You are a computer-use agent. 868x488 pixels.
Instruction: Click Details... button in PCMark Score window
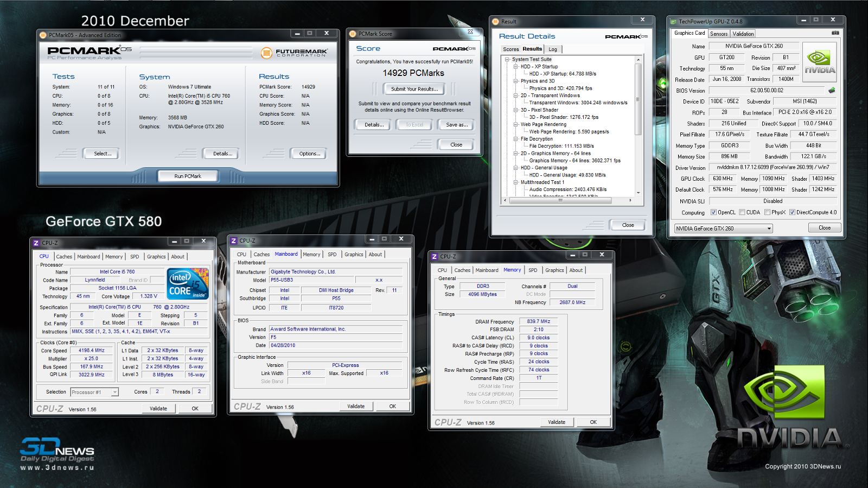tap(374, 125)
